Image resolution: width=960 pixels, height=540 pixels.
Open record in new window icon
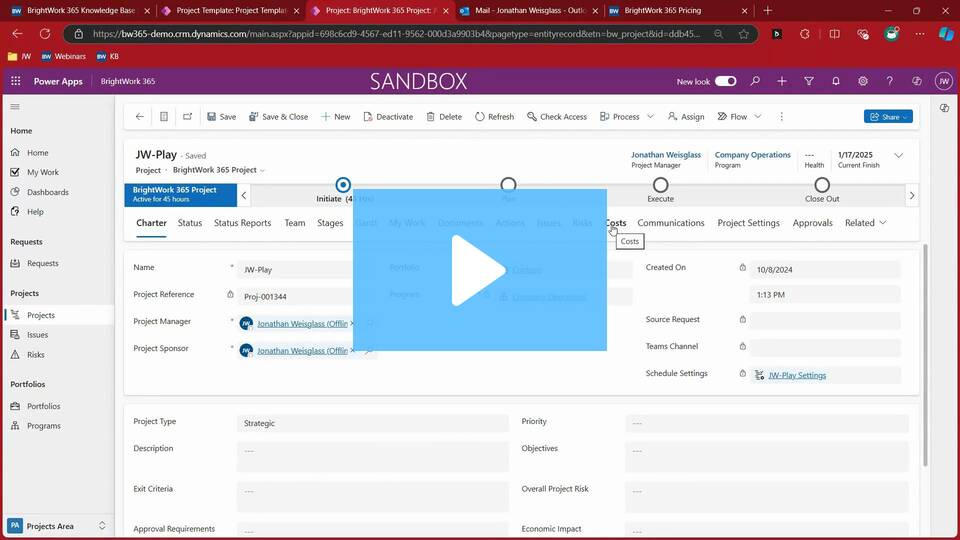[x=187, y=116]
